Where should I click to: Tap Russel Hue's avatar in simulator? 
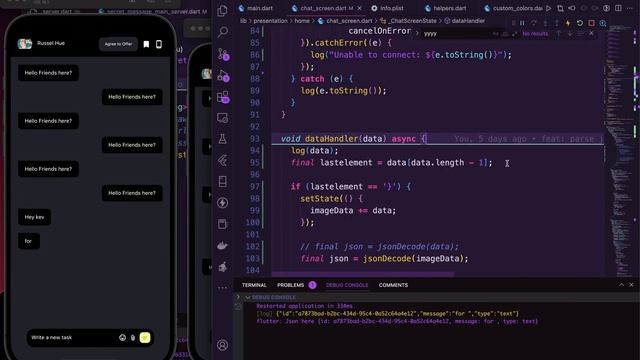click(x=25, y=44)
